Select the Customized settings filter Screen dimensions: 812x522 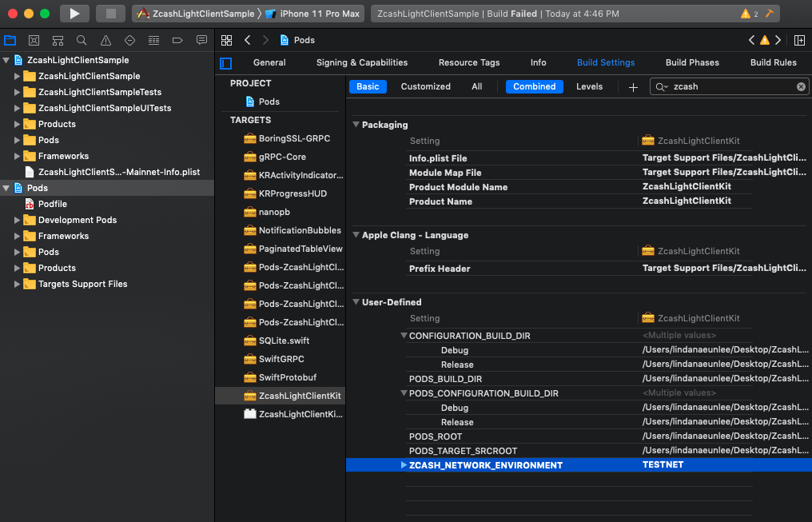426,86
